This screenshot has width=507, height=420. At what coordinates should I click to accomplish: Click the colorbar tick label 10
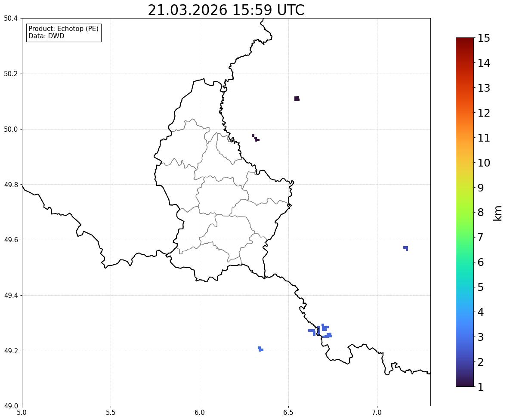[x=484, y=163]
